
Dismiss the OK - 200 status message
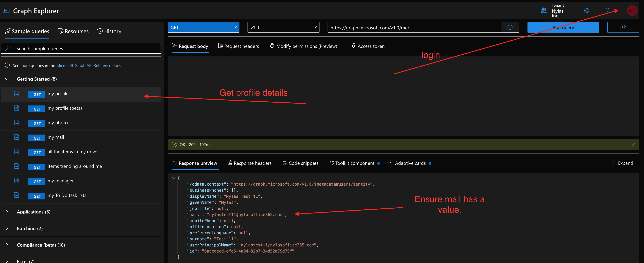(x=634, y=144)
